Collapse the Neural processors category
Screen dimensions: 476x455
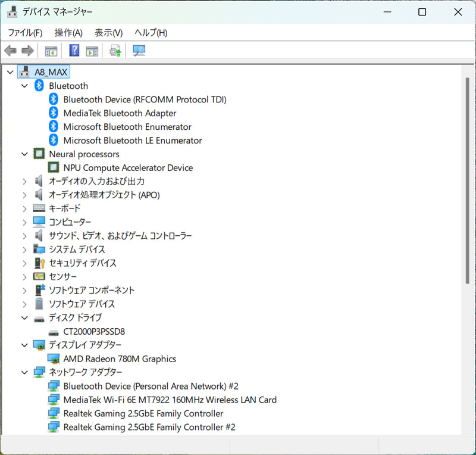pos(24,154)
